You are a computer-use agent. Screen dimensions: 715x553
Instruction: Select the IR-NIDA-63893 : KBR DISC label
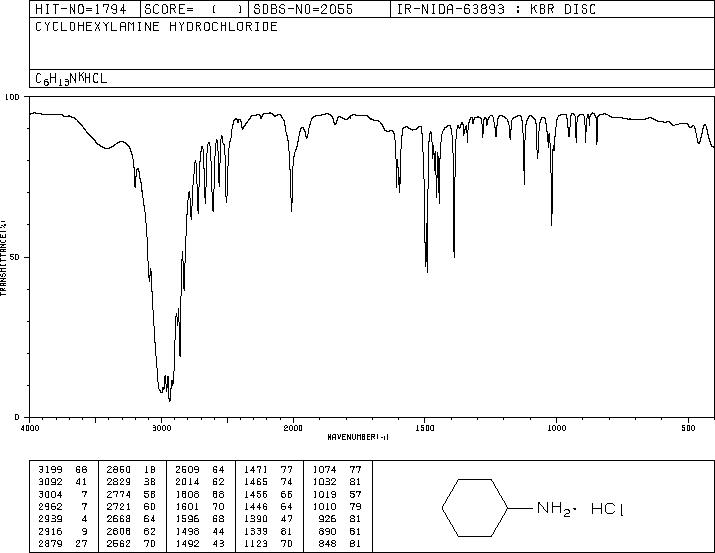(x=497, y=9)
